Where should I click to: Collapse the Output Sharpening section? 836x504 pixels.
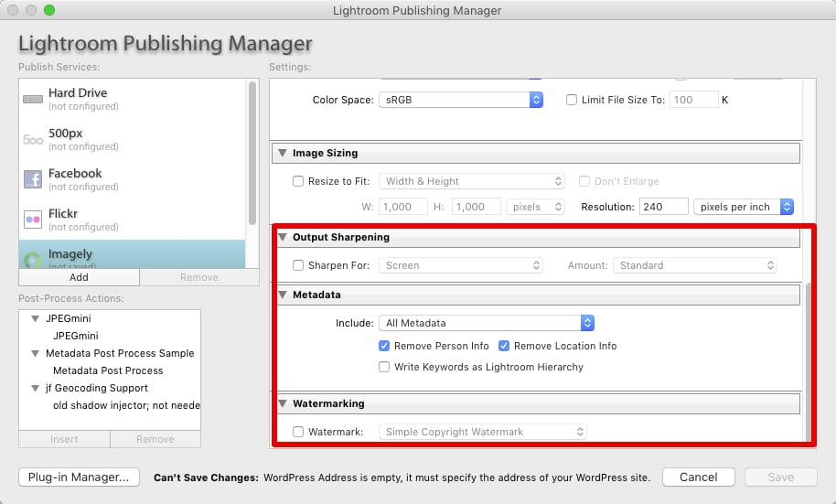(283, 237)
